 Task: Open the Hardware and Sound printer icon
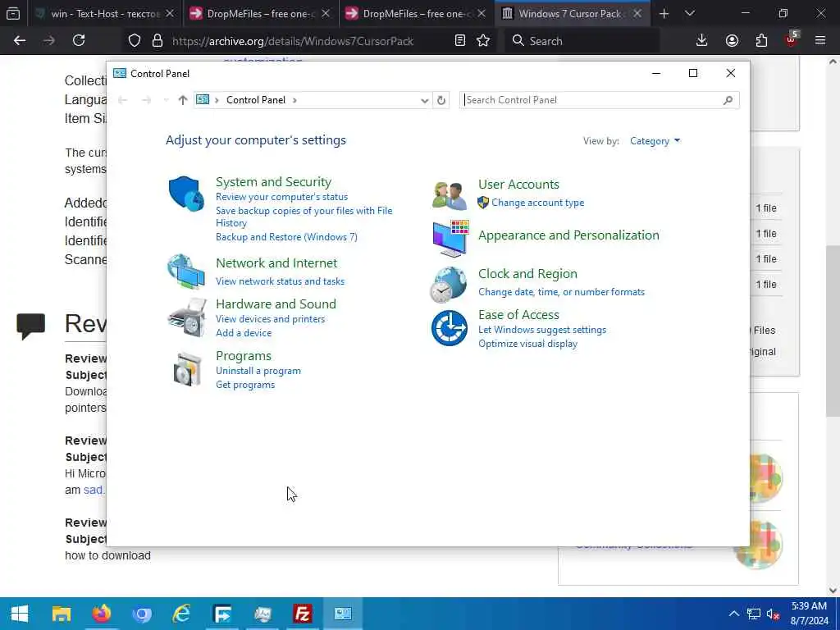(x=186, y=317)
